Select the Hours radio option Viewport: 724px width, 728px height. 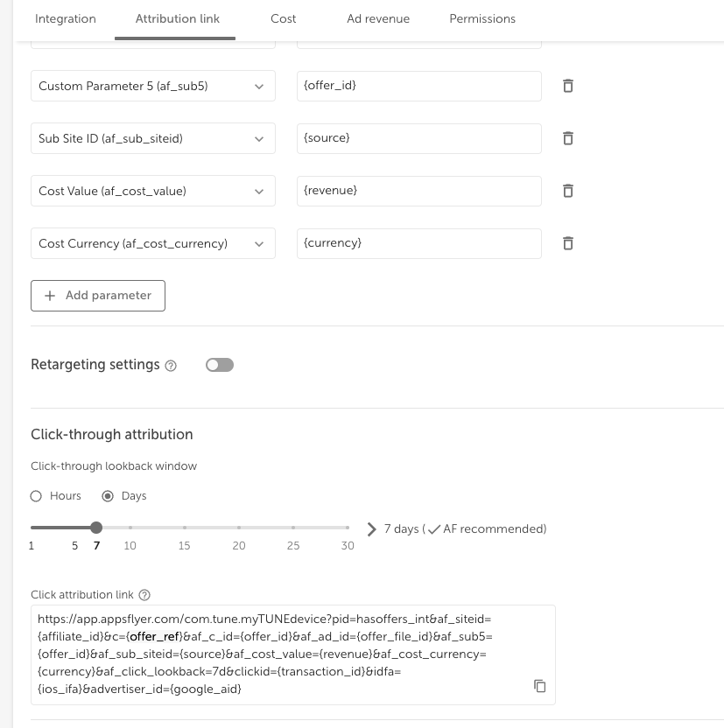tap(36, 496)
